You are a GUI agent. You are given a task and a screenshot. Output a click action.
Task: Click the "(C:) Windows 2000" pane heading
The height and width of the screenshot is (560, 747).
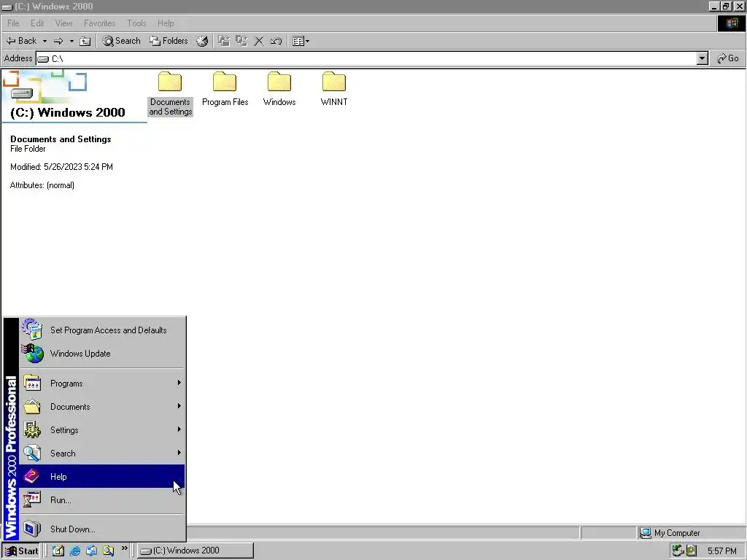(68, 112)
